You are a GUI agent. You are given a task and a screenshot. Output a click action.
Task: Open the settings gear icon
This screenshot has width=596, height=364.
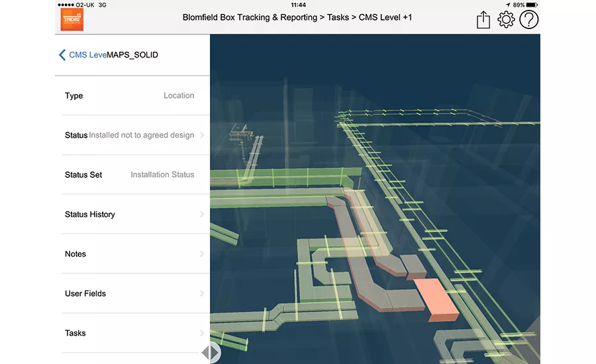pyautogui.click(x=506, y=19)
